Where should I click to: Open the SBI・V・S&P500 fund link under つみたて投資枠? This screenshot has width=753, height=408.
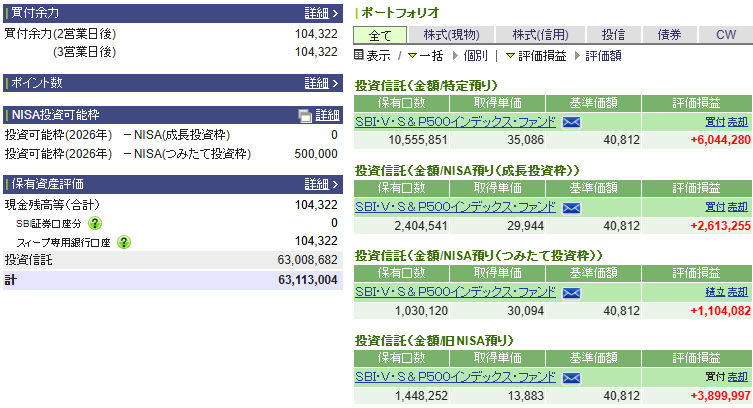click(455, 292)
